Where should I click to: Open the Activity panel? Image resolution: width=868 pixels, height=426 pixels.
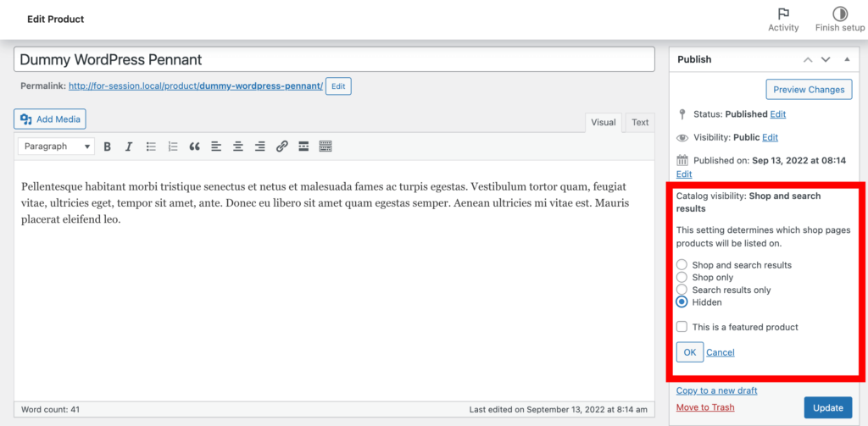click(783, 20)
